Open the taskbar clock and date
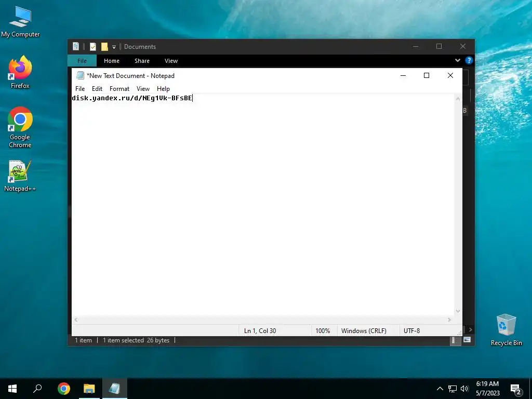 487,389
